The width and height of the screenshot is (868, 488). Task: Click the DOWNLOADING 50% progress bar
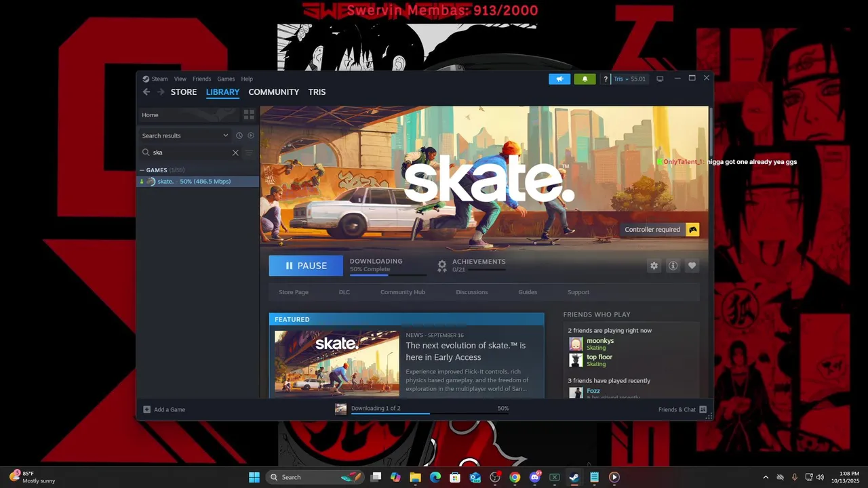(388, 274)
